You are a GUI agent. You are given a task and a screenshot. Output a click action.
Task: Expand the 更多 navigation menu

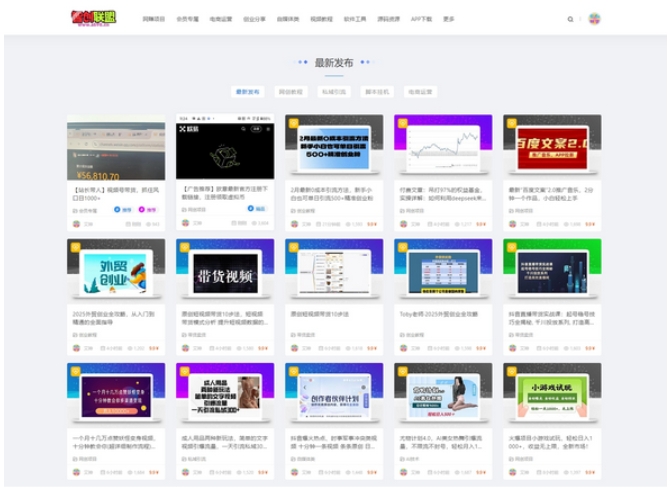[x=449, y=19]
